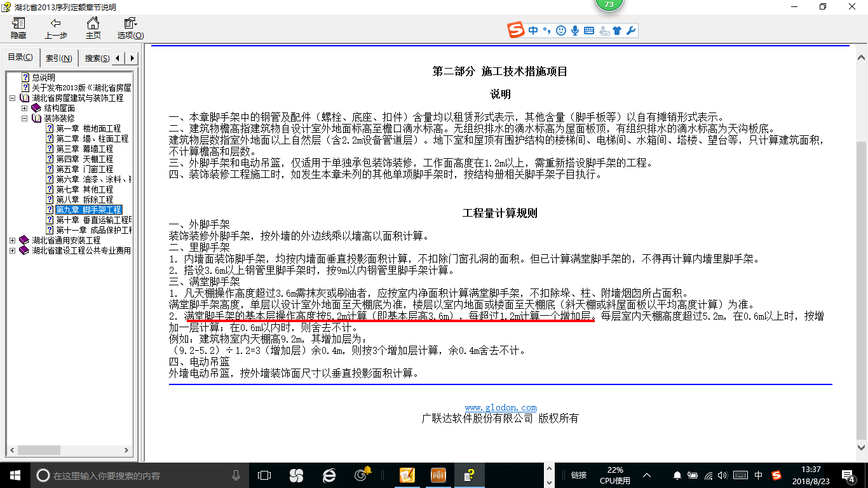Select 第五章 门窗工程 in the tree
The height and width of the screenshot is (488, 868).
click(x=84, y=169)
